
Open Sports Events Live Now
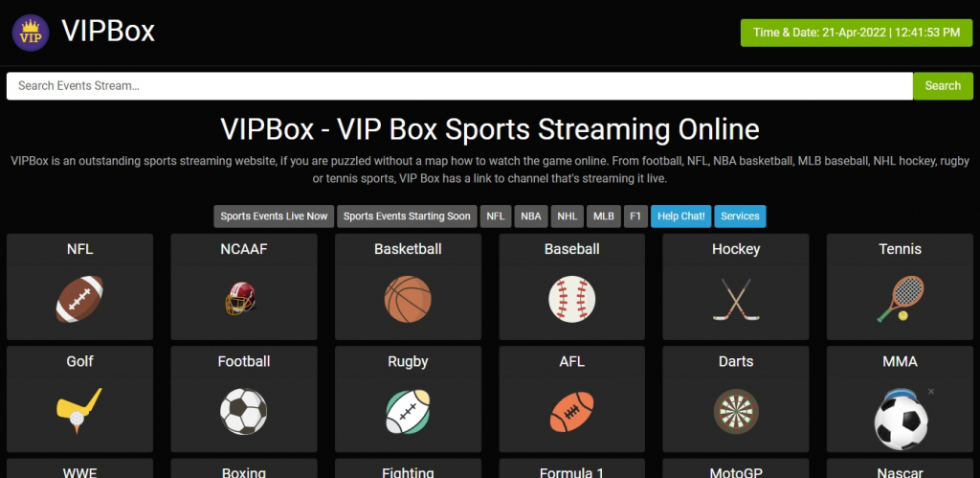pos(274,216)
